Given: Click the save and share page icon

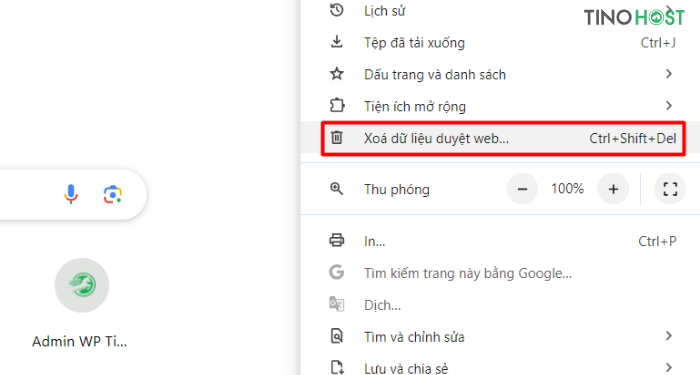Looking at the screenshot, I should 337,367.
